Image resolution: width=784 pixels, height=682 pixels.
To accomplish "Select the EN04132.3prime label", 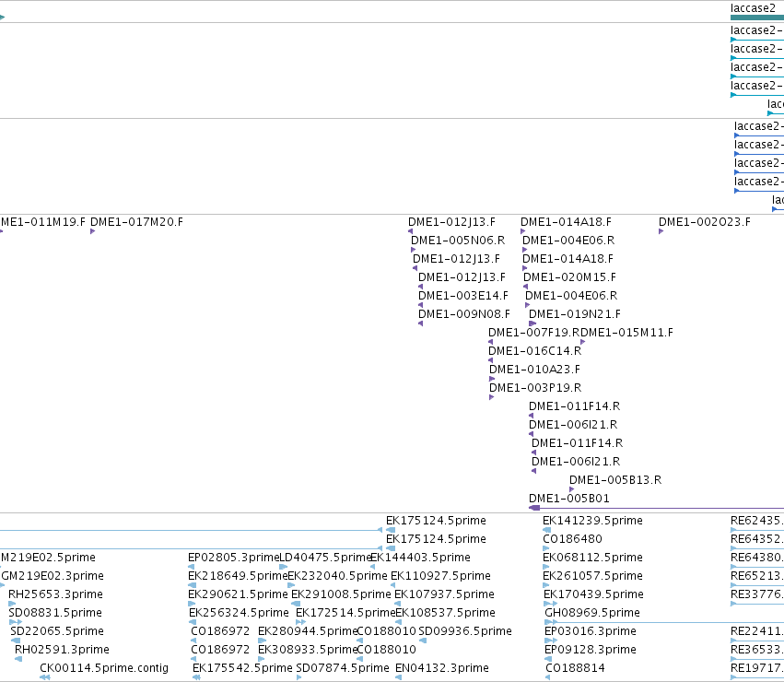I will coord(442,668).
